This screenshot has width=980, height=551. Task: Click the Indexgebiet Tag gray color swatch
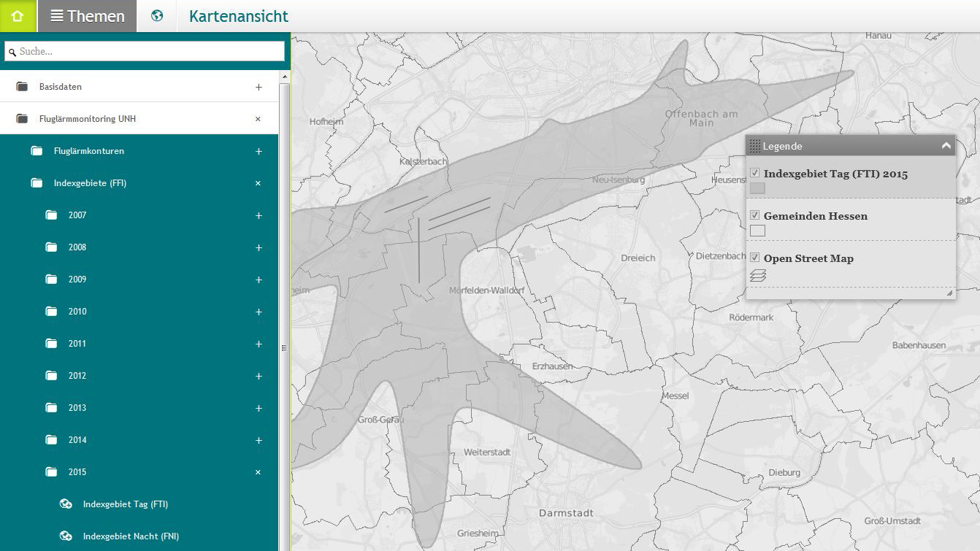pyautogui.click(x=757, y=188)
